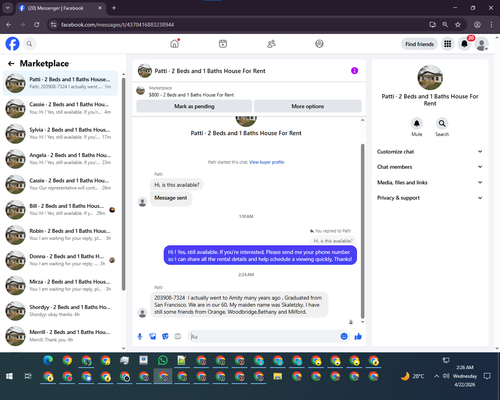
Task: Open the GIF picker icon
Action: point(178,336)
